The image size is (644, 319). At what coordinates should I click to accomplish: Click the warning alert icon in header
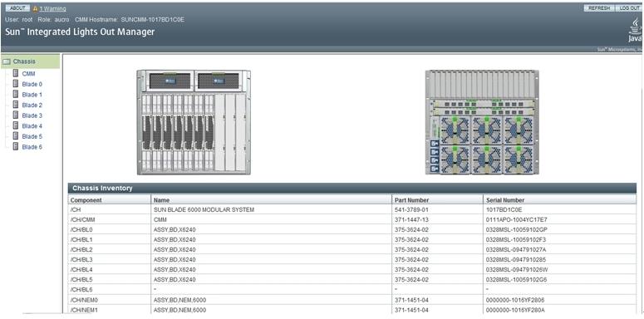(36, 8)
